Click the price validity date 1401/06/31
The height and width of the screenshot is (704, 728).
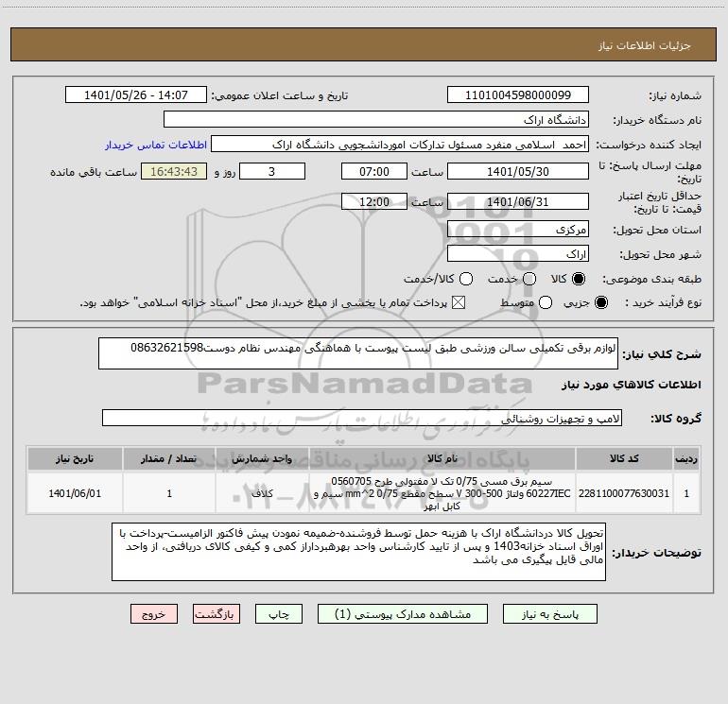[x=518, y=201]
